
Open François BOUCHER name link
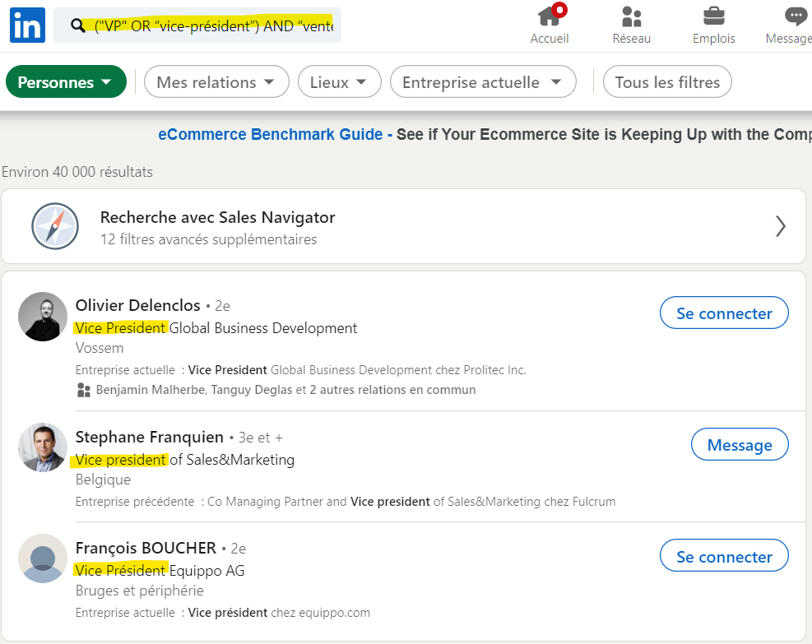click(146, 548)
